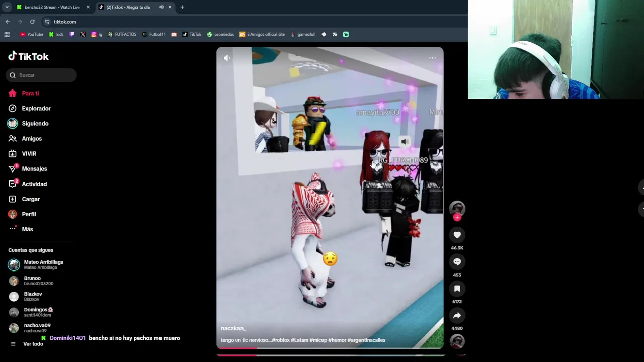Open the kick bookmark
Viewport: 644px width, 362px height.
(56, 34)
